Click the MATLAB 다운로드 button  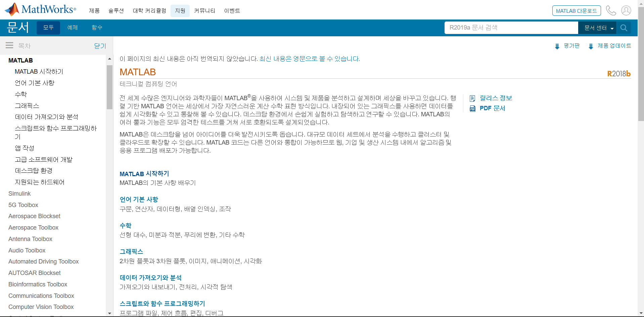[577, 11]
